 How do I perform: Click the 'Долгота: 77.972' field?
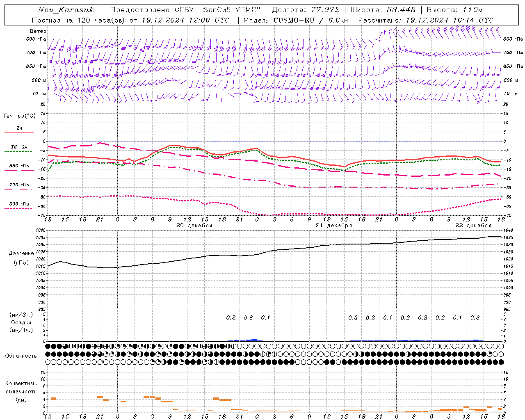tap(306, 9)
